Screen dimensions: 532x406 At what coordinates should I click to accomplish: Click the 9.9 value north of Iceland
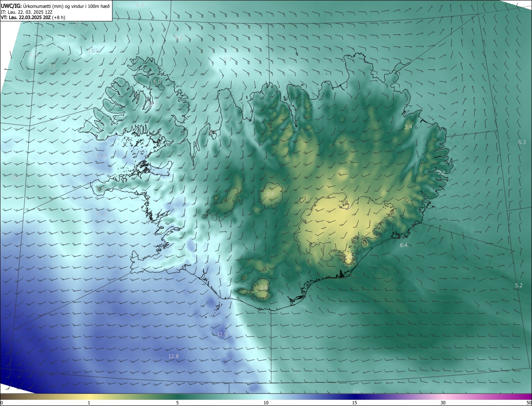227,59
